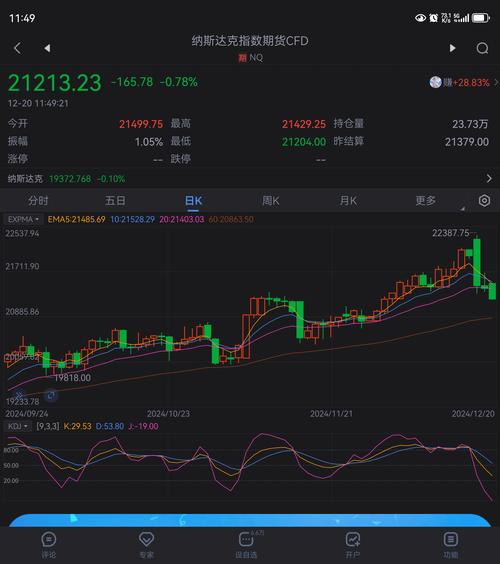Tap the 10:21528.29 EMA label

[x=132, y=219]
